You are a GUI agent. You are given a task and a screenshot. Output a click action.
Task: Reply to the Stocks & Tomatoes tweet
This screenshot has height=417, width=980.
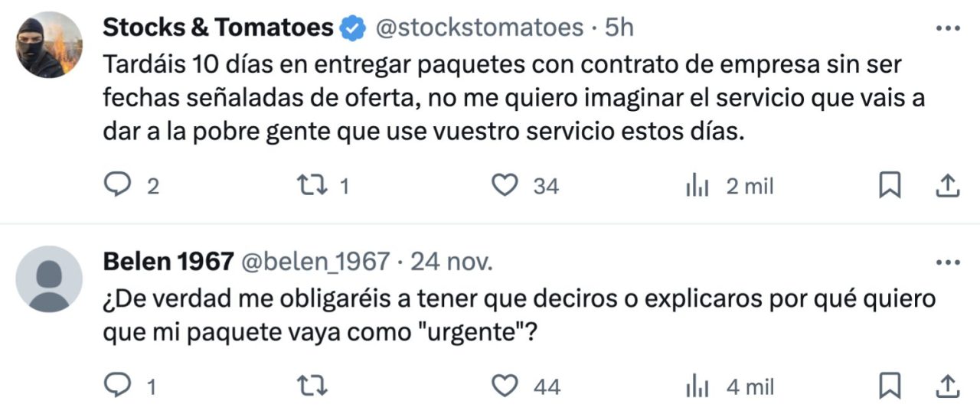click(117, 186)
